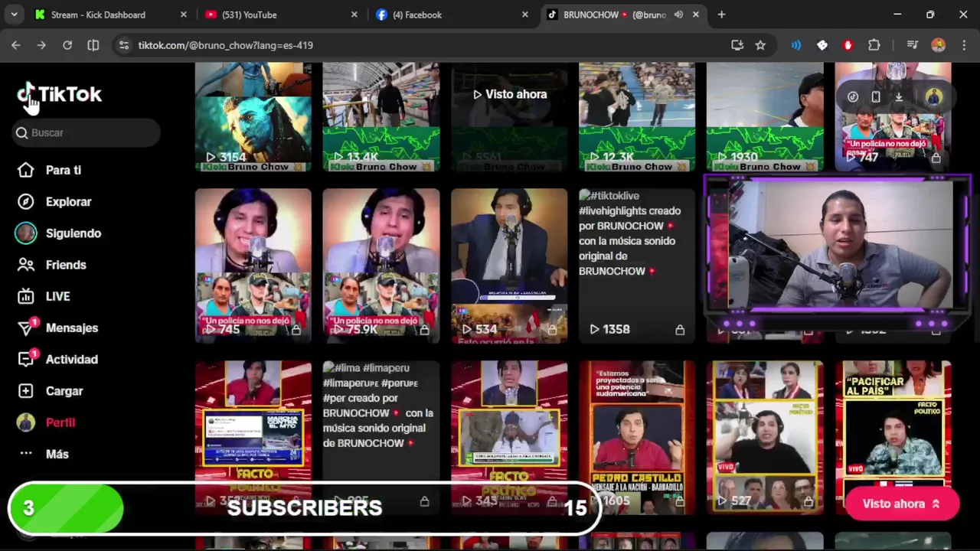The width and height of the screenshot is (980, 551).
Task: Click the compass icon next to Explorar
Action: (x=26, y=201)
